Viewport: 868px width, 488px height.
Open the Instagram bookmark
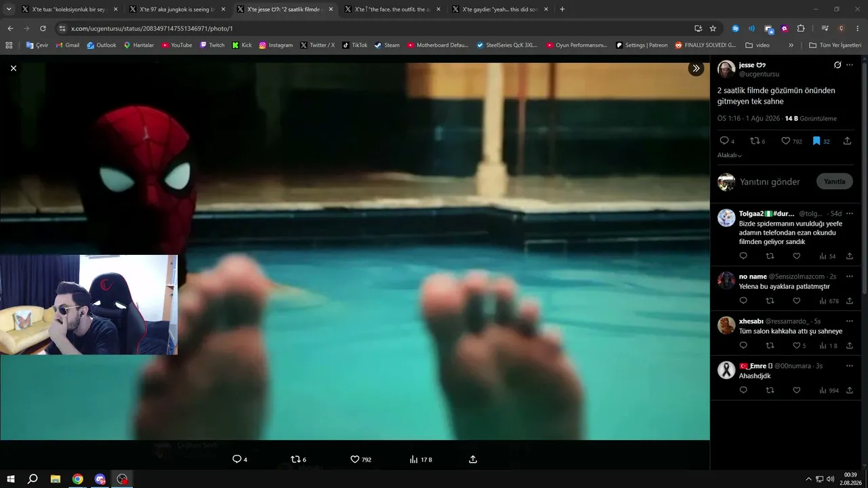pyautogui.click(x=276, y=45)
